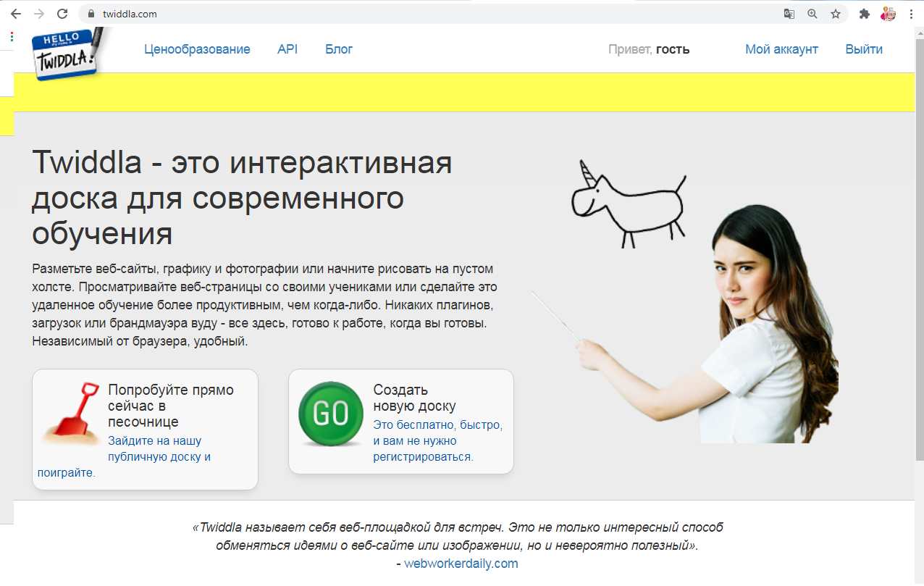Click Выйти to log out
The image size is (924, 586).
(x=864, y=49)
